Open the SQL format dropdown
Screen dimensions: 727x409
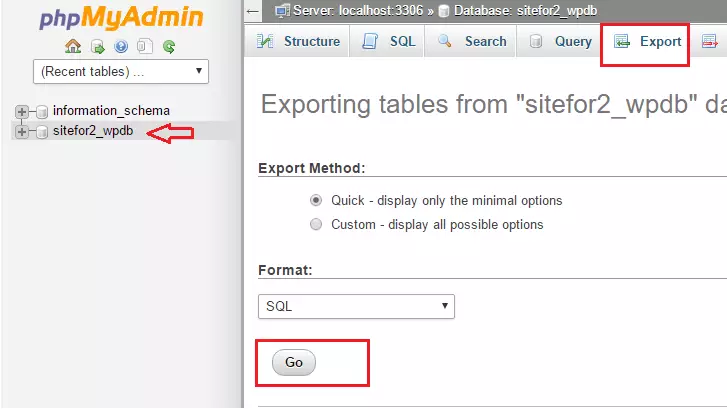(356, 307)
